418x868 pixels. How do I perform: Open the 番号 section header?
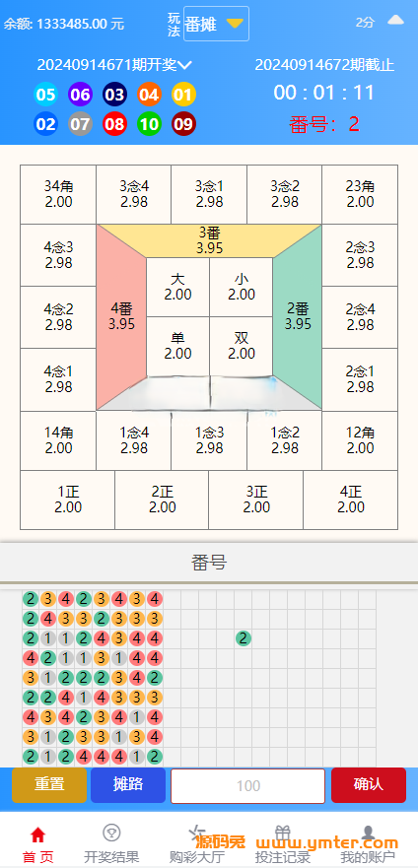[209, 563]
